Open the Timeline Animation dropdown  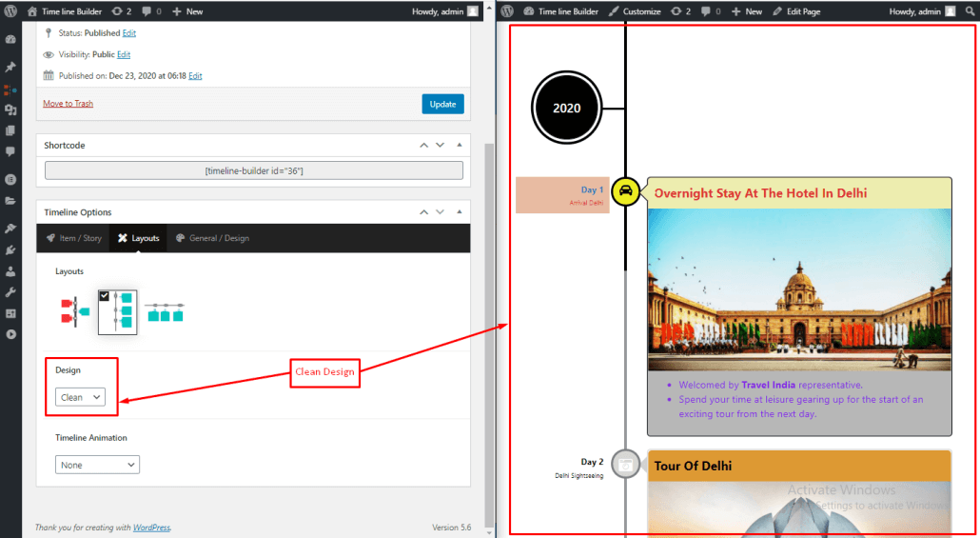[x=97, y=465]
